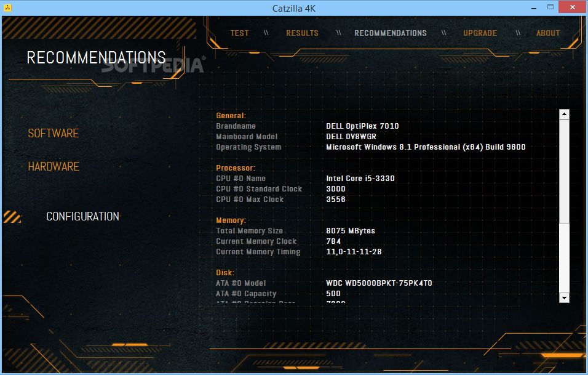Click the Max Clock value '3556'
Viewport: 588px width, 375px height.
click(x=336, y=200)
